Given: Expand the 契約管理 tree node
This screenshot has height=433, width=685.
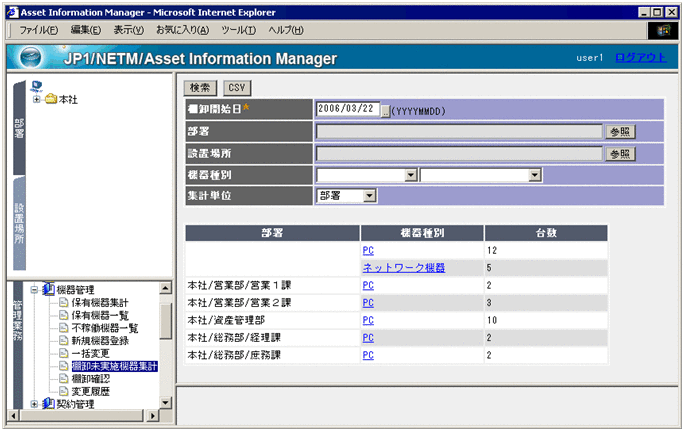Looking at the screenshot, I should pos(35,405).
